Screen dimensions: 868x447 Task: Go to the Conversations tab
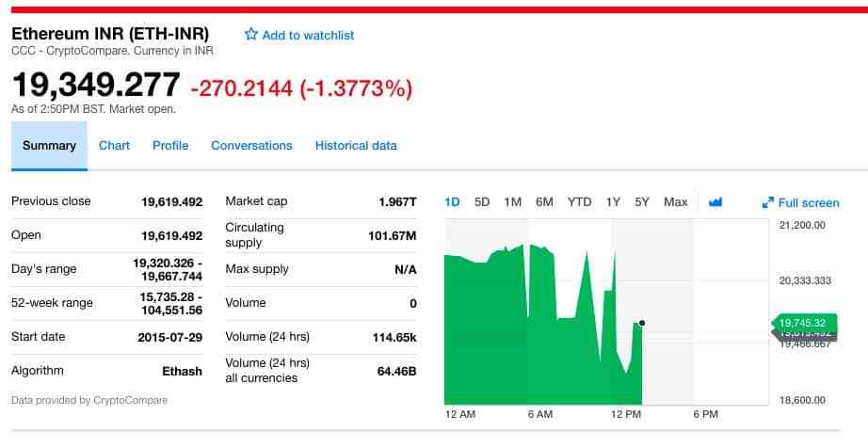[x=251, y=146]
